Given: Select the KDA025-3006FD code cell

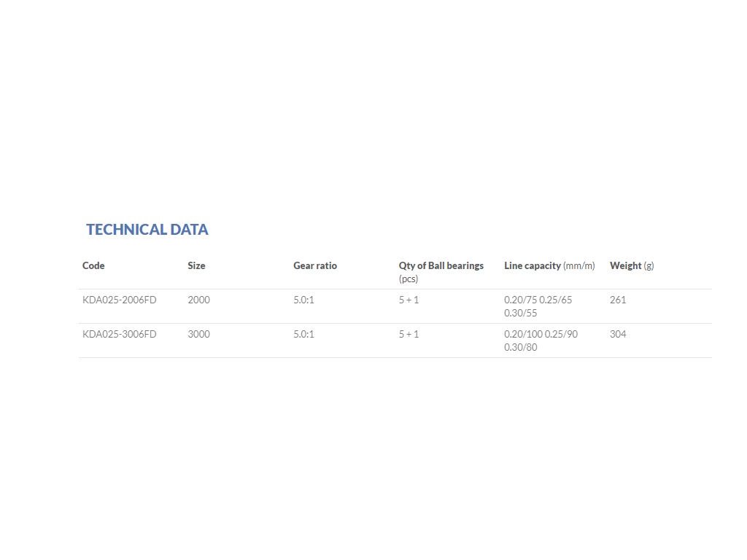Looking at the screenshot, I should 120,334.
